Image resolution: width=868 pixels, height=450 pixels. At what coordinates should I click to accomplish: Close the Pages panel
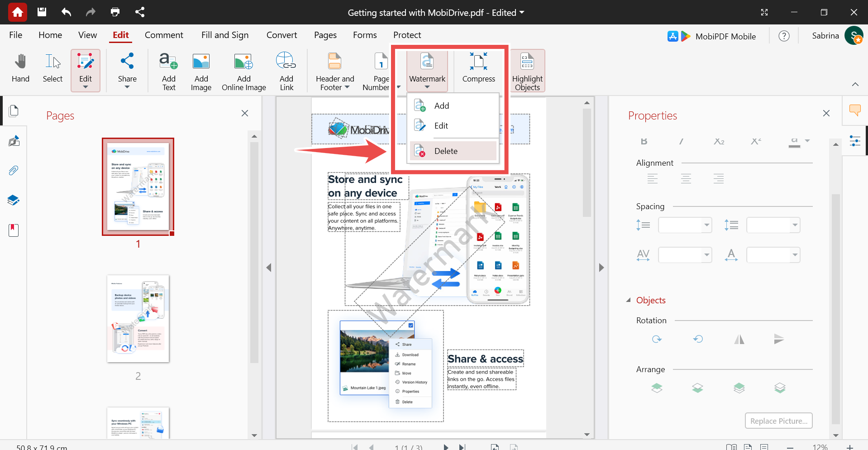coord(245,113)
